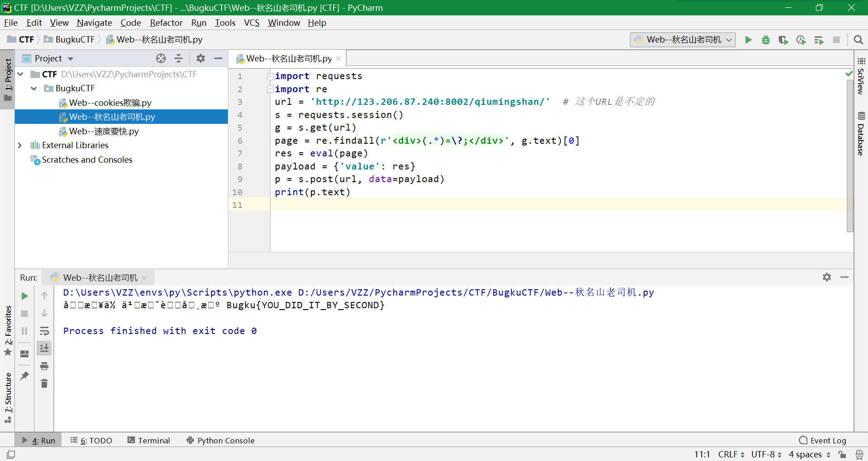
Task: Open the UTF-8 encoding selector
Action: [766, 454]
